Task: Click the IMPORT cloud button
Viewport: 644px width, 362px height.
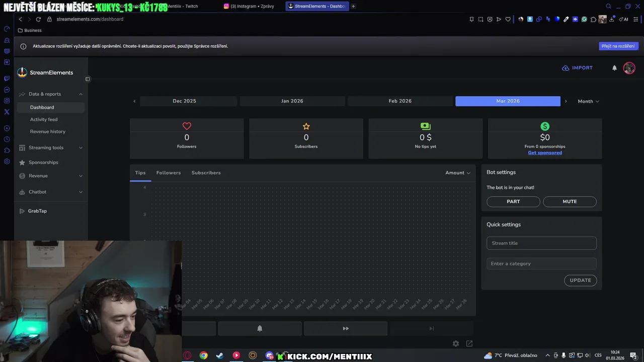Action: click(577, 68)
